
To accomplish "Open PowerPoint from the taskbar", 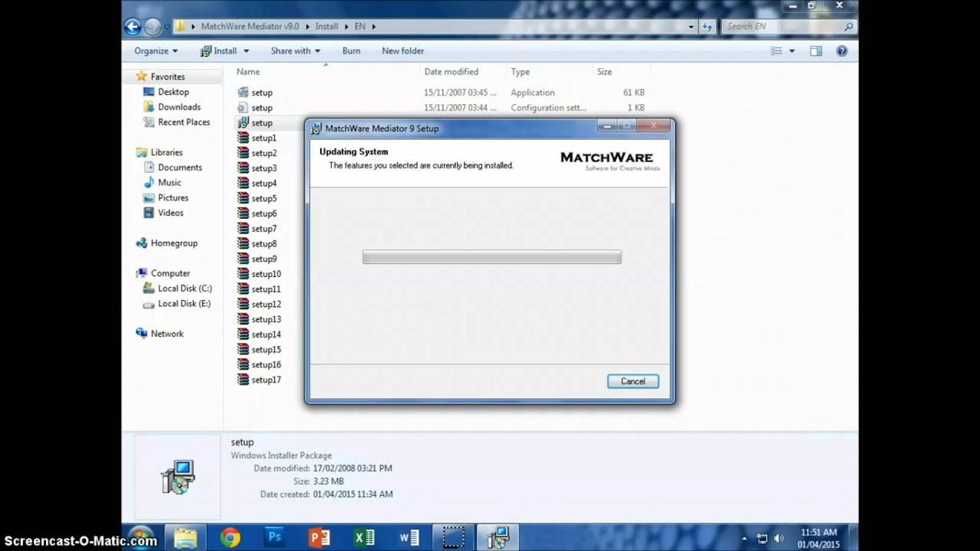I will pos(319,538).
